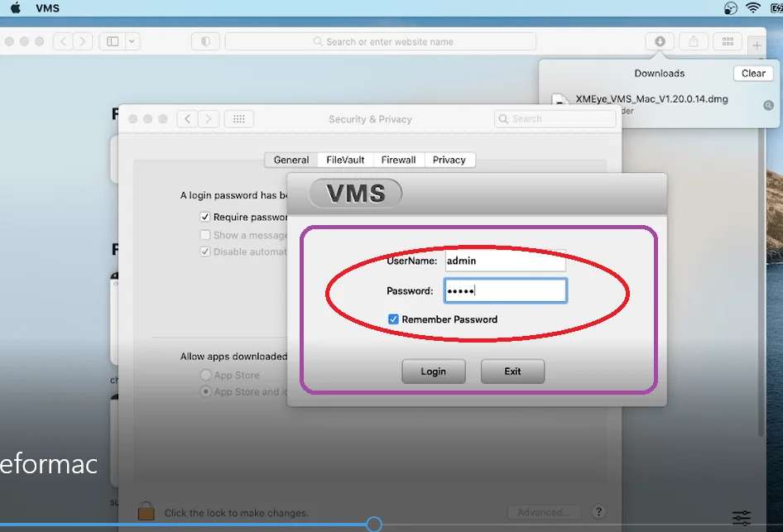Click the privacy shield icon in Safari toolbar
Image resolution: width=783 pixels, height=532 pixels.
(204, 41)
